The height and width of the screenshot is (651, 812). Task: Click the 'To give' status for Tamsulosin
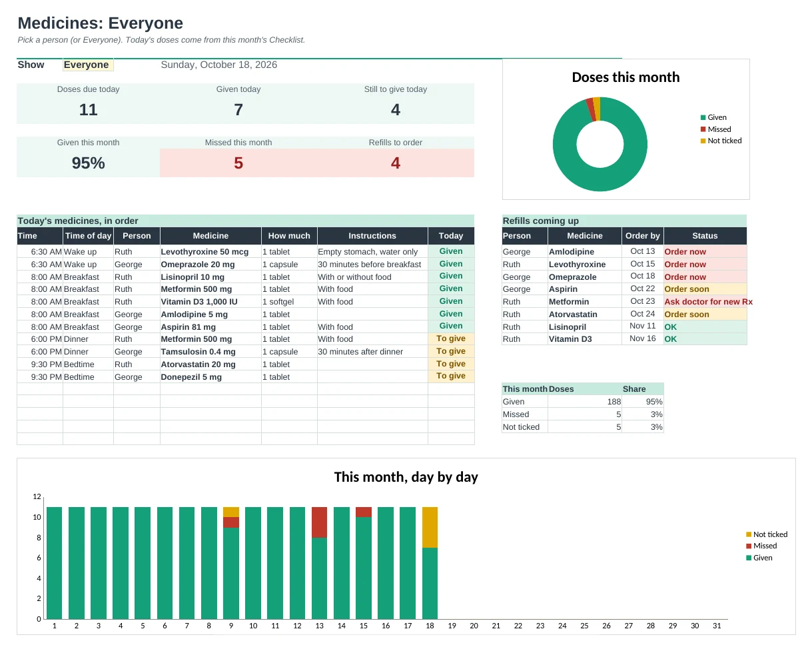coord(451,351)
